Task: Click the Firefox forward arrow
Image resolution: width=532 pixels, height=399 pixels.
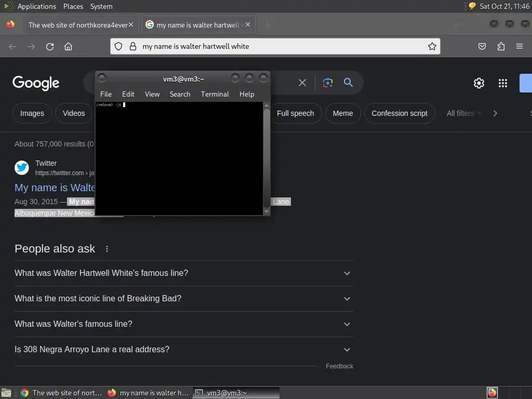Action: tap(31, 46)
